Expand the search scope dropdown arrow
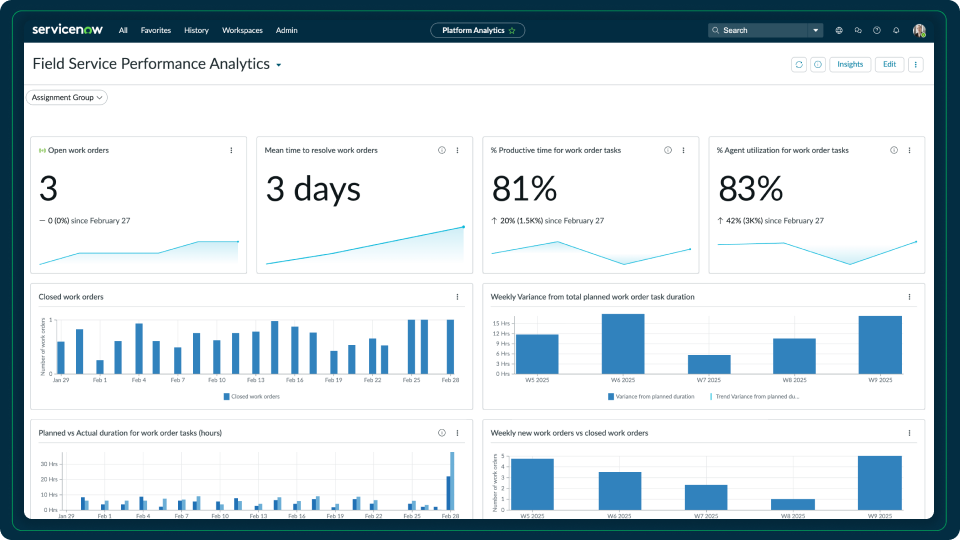This screenshot has height=540, width=960. [816, 30]
